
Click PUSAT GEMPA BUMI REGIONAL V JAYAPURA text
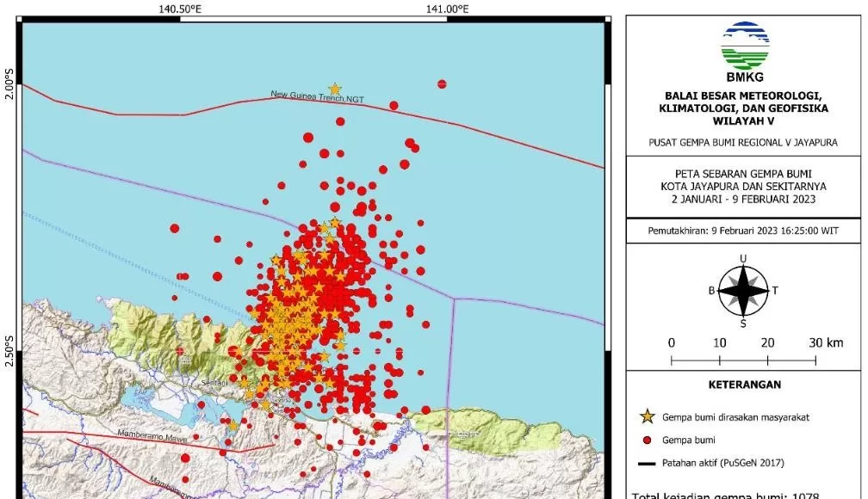tap(745, 142)
